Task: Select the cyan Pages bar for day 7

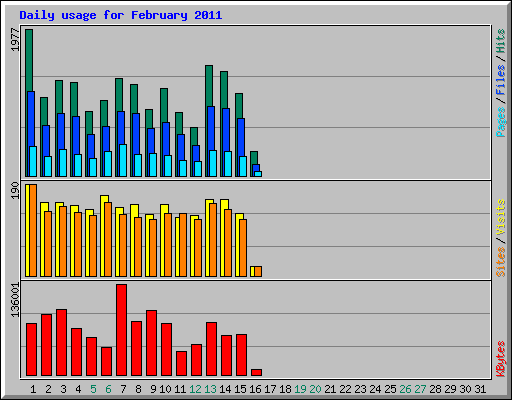Action: click(x=123, y=160)
